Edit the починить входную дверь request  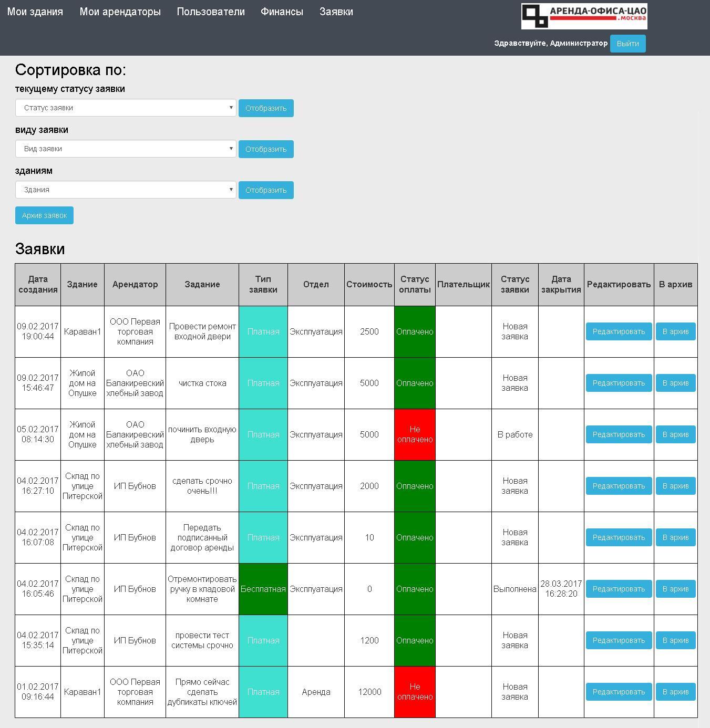click(619, 434)
